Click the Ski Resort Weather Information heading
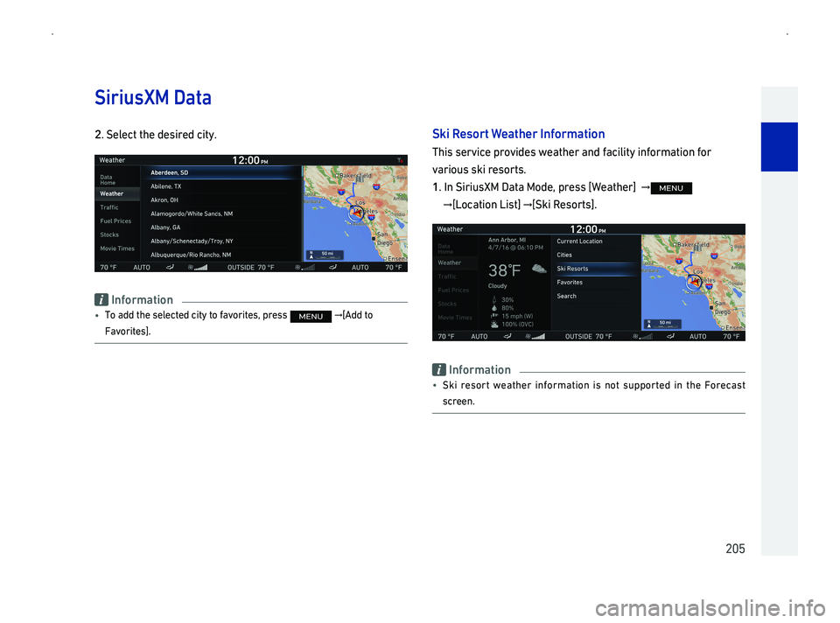This screenshot has height=623, width=840. tap(519, 134)
